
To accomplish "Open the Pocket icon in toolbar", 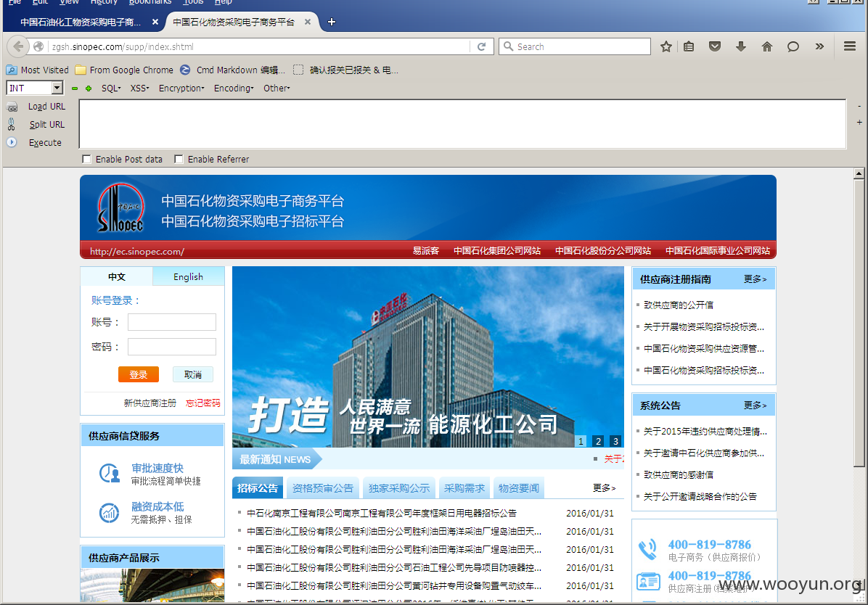I will 715,46.
